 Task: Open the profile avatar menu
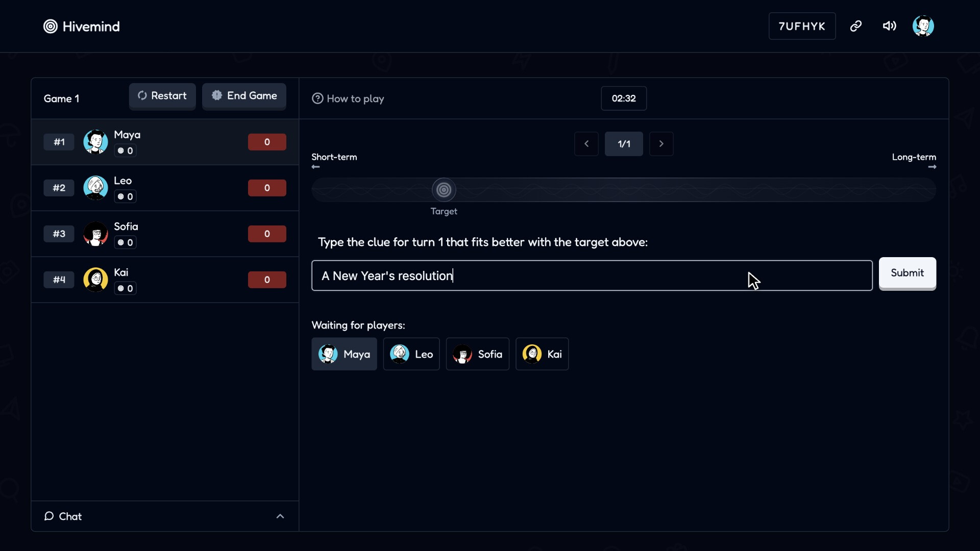tap(923, 26)
